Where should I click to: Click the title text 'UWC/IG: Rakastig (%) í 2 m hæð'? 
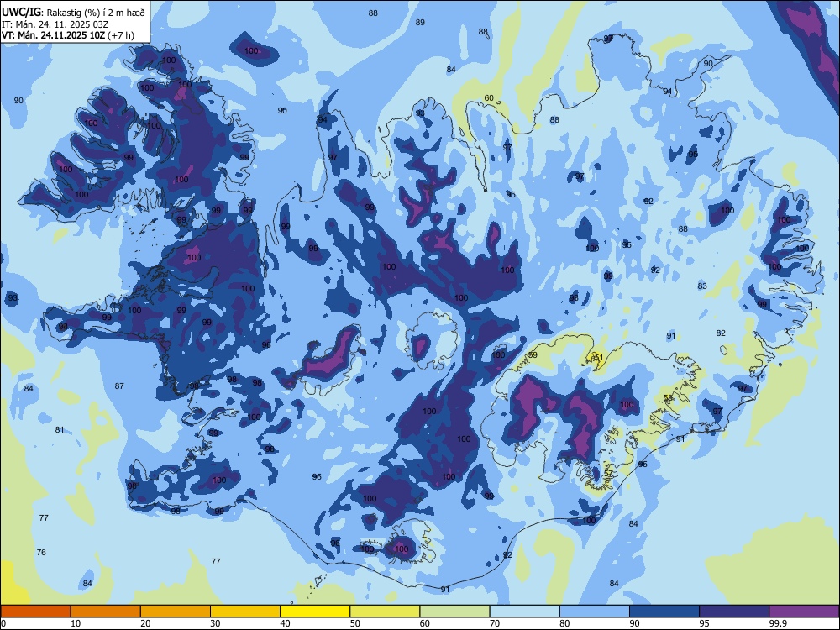pos(73,13)
